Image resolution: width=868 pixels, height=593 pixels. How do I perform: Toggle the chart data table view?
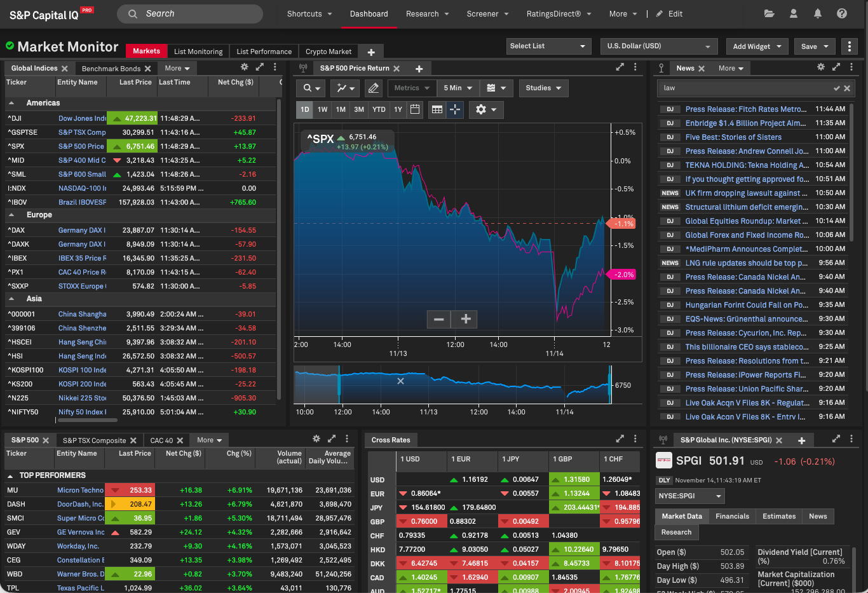[437, 109]
